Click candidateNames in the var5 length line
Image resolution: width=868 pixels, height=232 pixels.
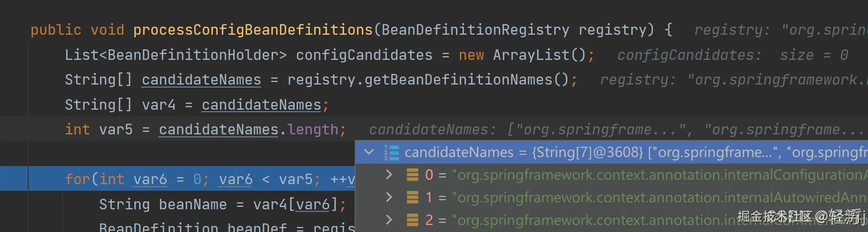219,130
